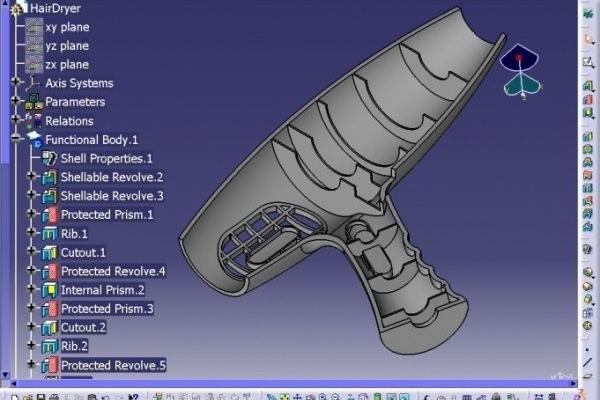Open the Sketcher tool
Screen dimensions: 600x400
pyautogui.click(x=588, y=62)
